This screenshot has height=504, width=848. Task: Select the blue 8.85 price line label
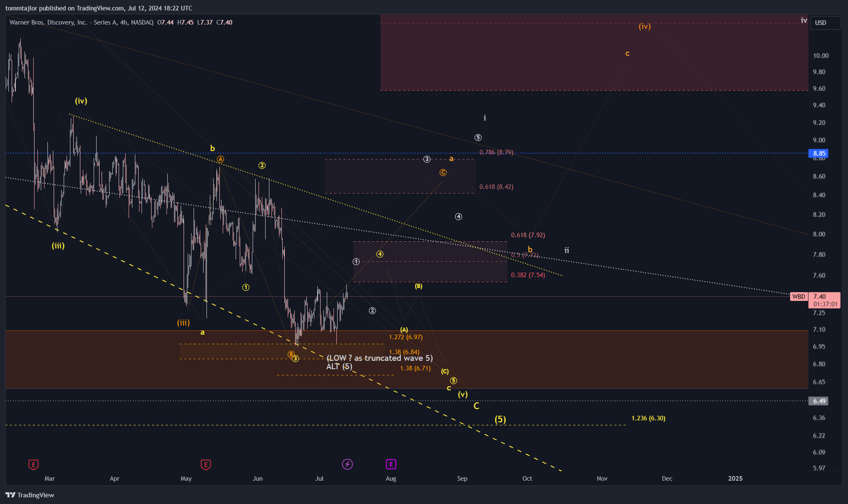click(x=818, y=154)
